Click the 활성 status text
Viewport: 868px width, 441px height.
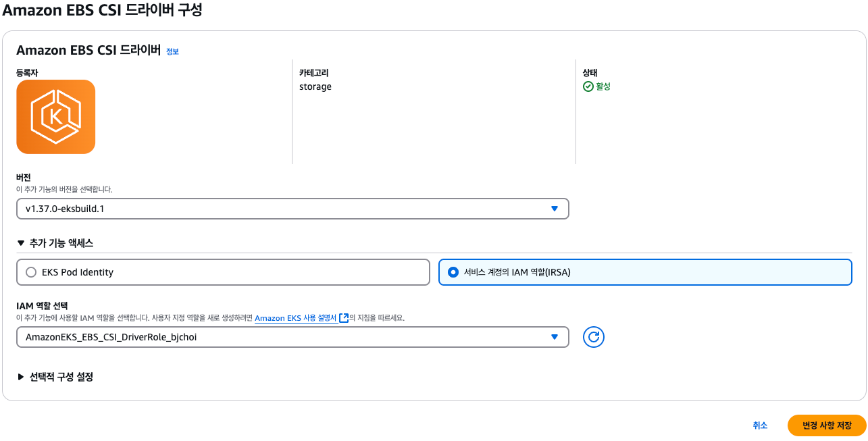(603, 86)
